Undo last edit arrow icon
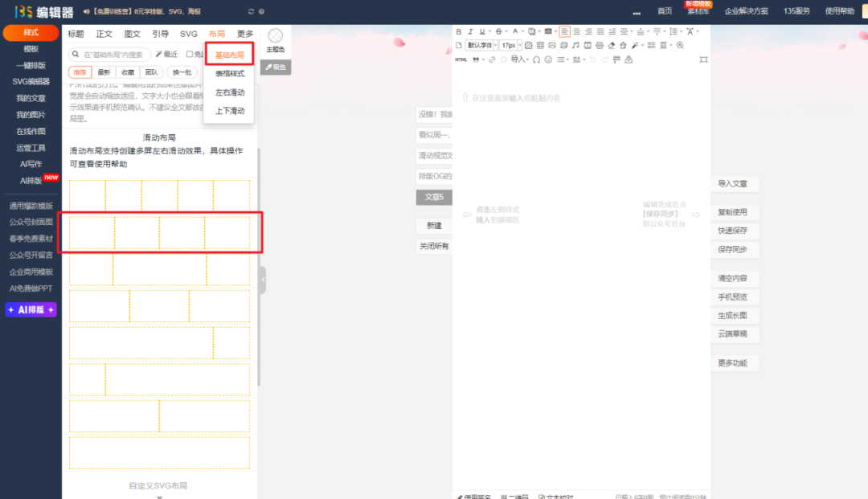The height and width of the screenshot is (499, 868). [x=593, y=59]
